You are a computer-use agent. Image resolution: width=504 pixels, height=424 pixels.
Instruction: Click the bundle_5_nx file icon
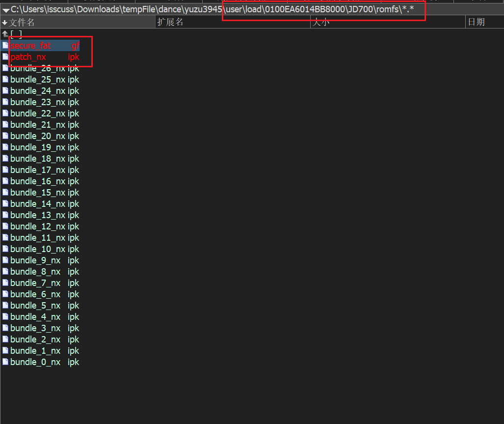[x=5, y=306]
